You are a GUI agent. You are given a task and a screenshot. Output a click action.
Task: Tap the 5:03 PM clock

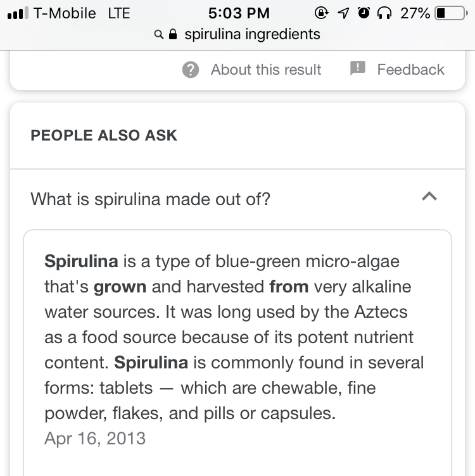click(x=239, y=13)
